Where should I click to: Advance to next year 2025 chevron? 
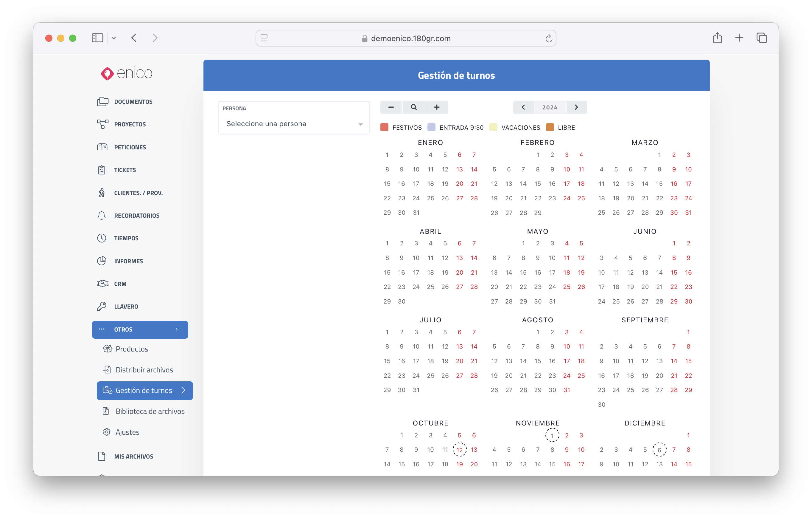[576, 107]
